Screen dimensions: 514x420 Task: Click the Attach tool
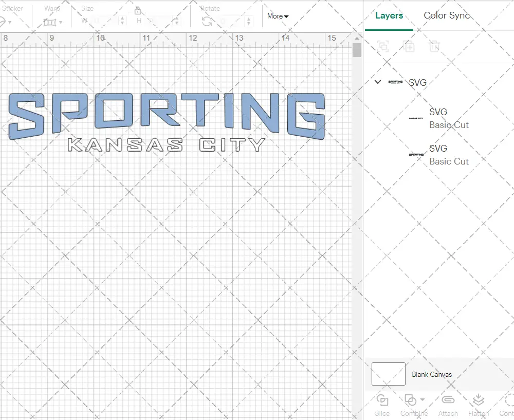tap(448, 406)
